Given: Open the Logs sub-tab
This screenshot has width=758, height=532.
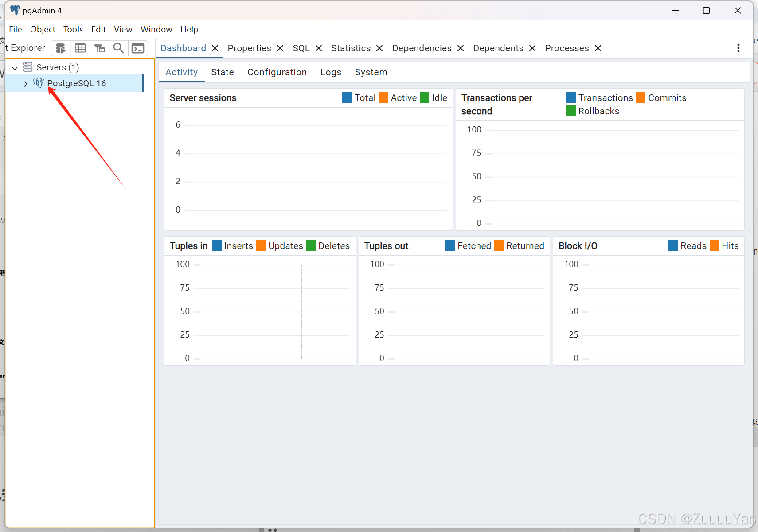Looking at the screenshot, I should coord(331,72).
